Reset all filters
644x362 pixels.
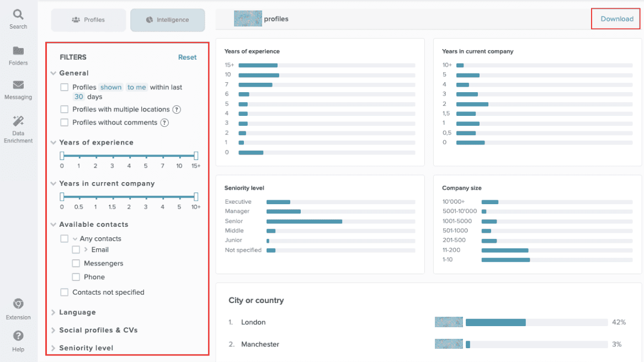(187, 57)
